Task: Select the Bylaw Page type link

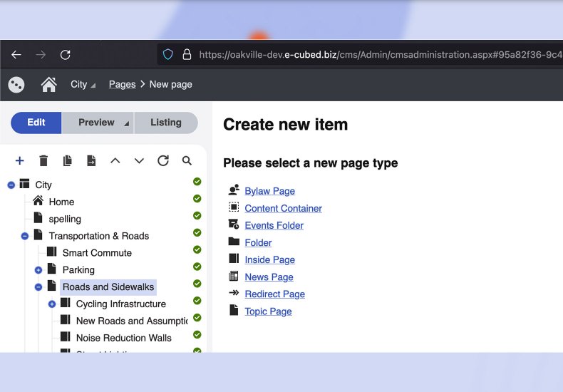Action: tap(269, 191)
